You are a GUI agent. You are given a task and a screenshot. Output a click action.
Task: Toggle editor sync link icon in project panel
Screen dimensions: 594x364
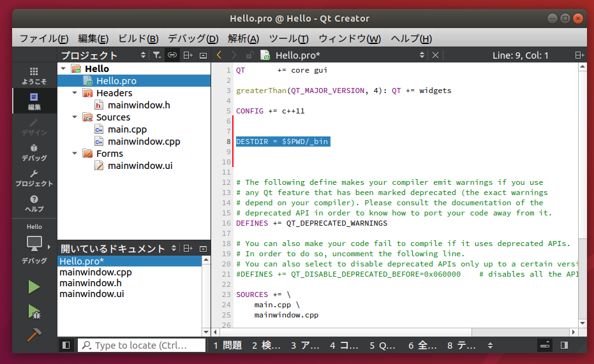tap(172, 55)
